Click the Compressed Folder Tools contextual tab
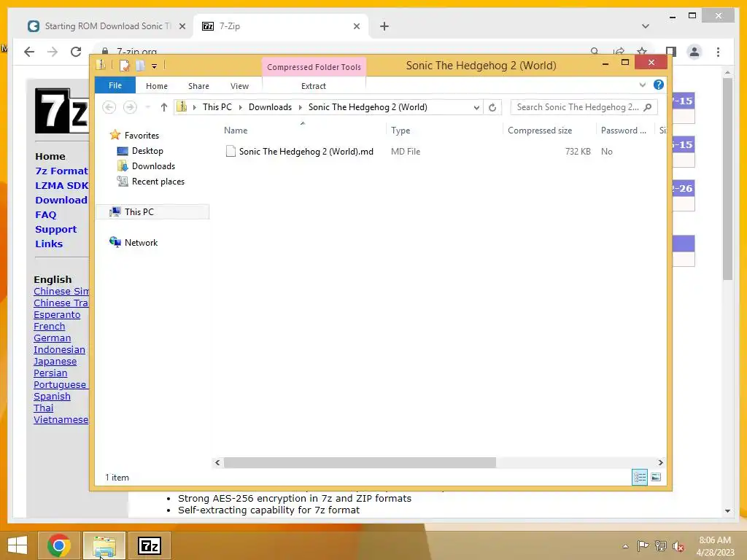The image size is (747, 560). pyautogui.click(x=314, y=66)
